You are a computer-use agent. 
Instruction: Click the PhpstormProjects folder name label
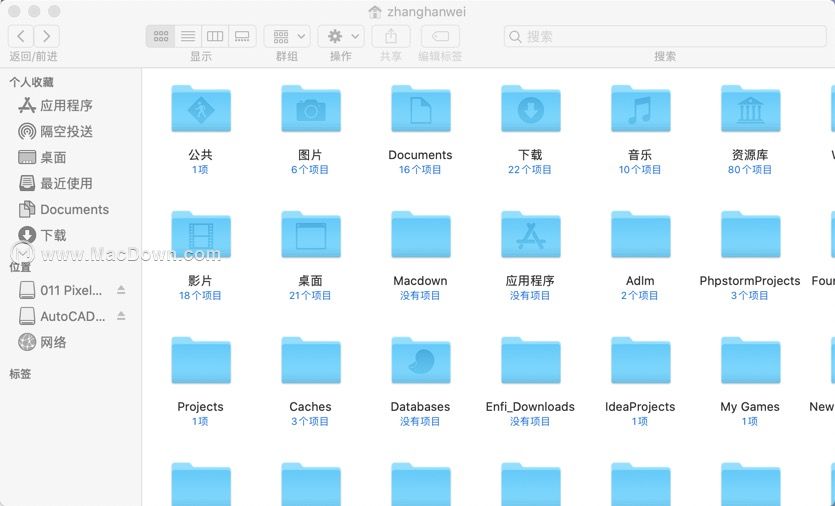pos(750,281)
